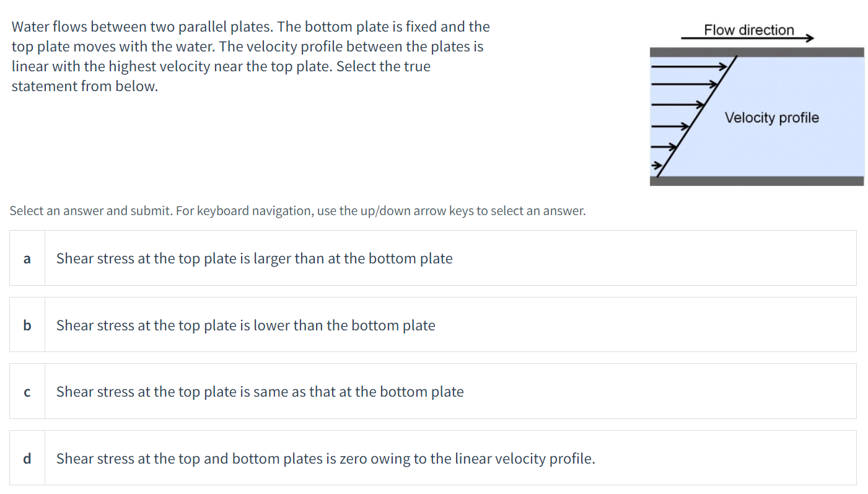Click the 'Velocity profile' label in the diagram
868x494 pixels.
pyautogui.click(x=771, y=117)
